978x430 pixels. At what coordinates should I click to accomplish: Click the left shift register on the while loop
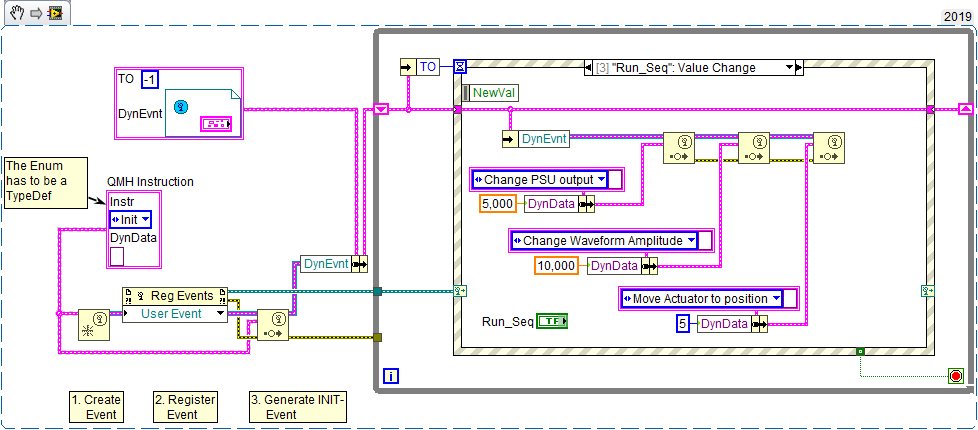click(381, 109)
